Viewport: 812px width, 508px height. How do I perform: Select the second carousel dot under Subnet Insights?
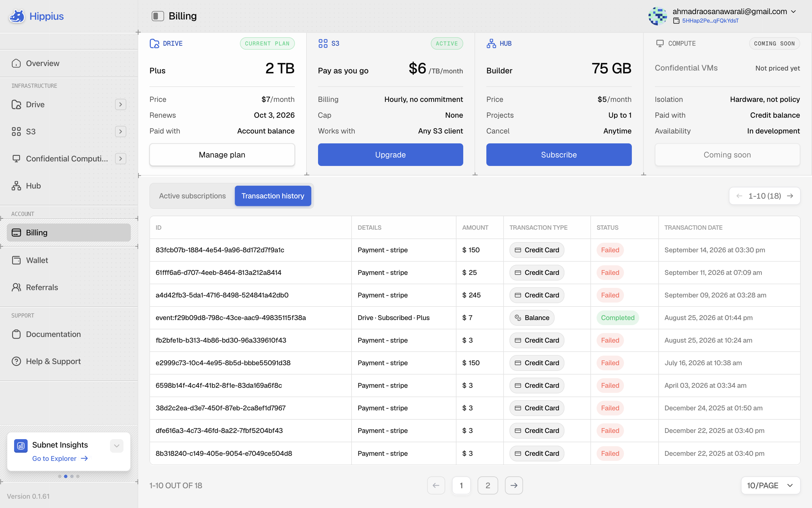(66, 476)
